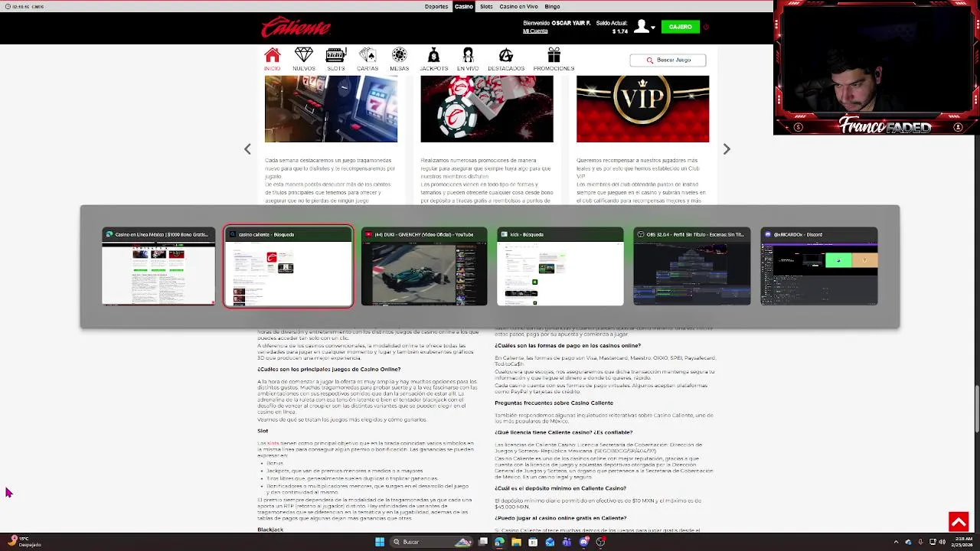
Task: Click the 'Blackjack' subheading in the article
Action: [x=270, y=530]
